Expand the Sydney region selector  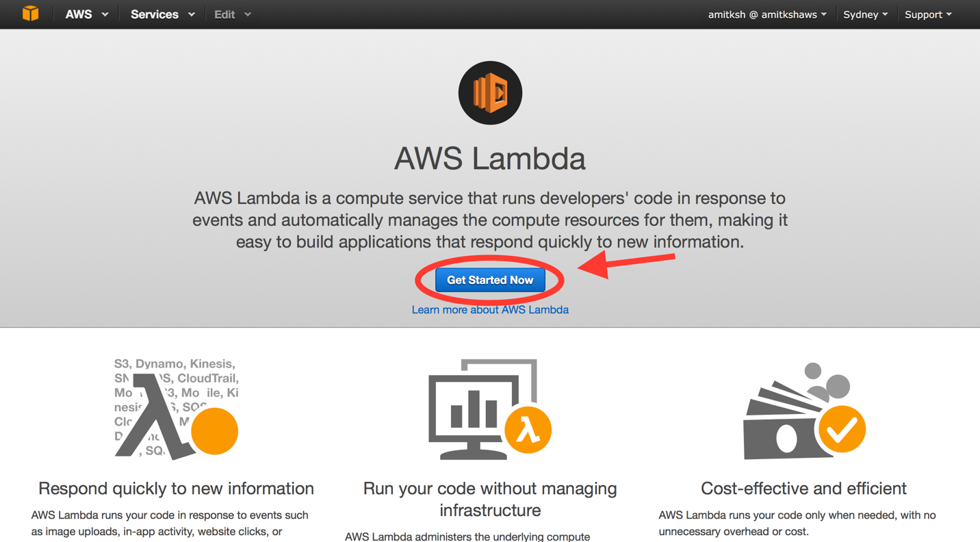[865, 14]
